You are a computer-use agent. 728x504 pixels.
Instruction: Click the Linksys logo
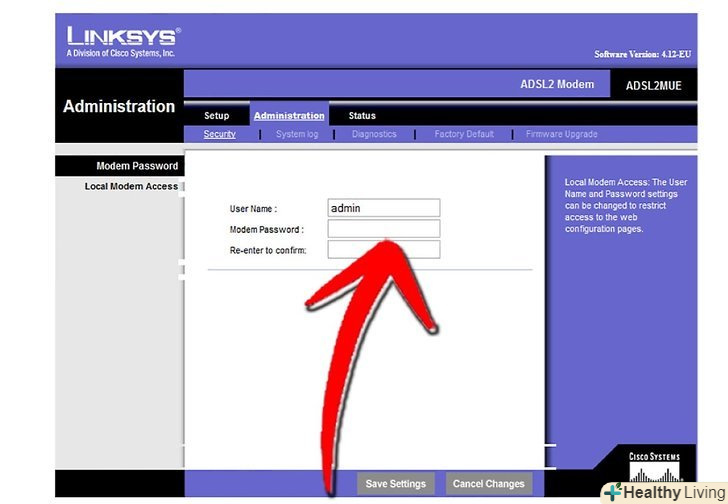123,42
